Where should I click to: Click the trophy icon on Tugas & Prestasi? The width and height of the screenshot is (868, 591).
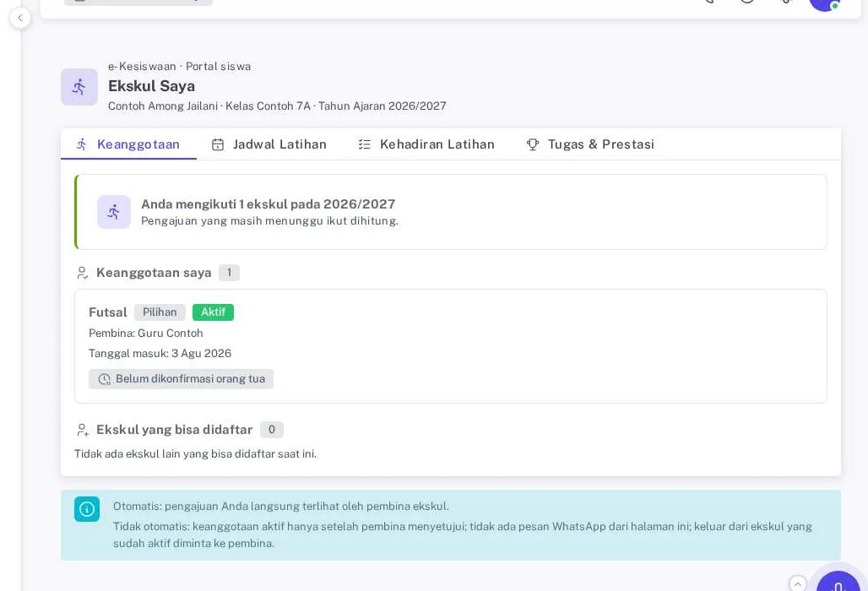tap(533, 144)
